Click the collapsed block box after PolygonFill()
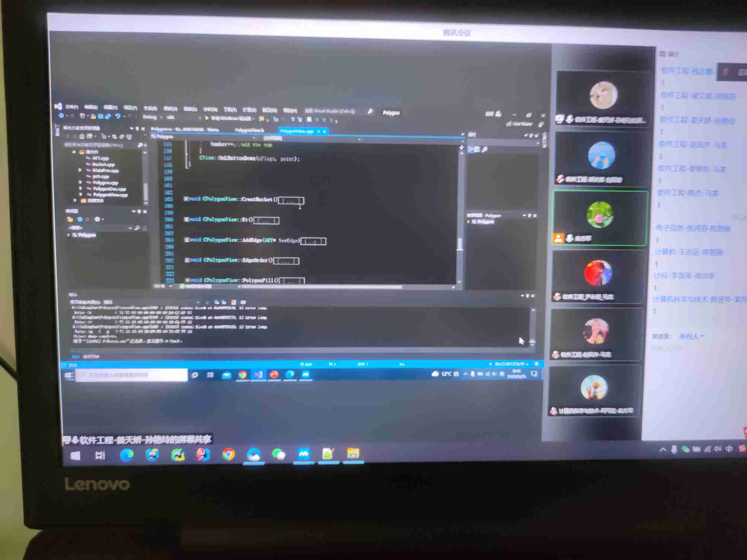Viewport: 747px width, 560px height. click(292, 281)
